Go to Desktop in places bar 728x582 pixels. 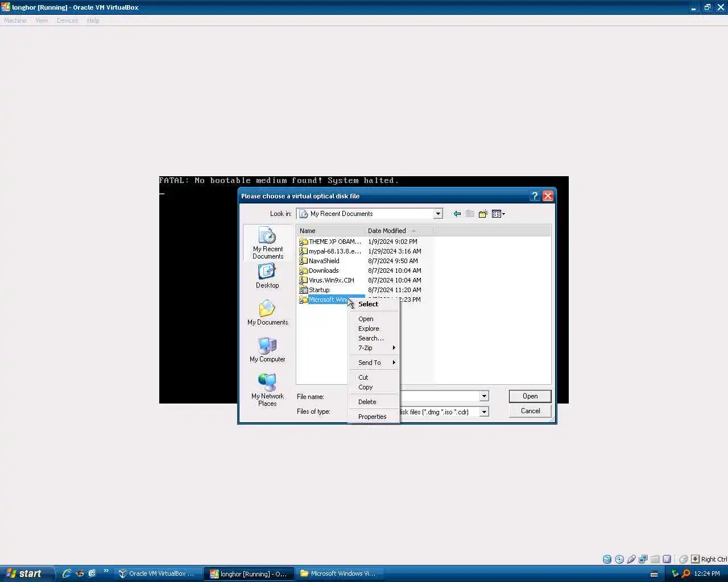(x=267, y=276)
